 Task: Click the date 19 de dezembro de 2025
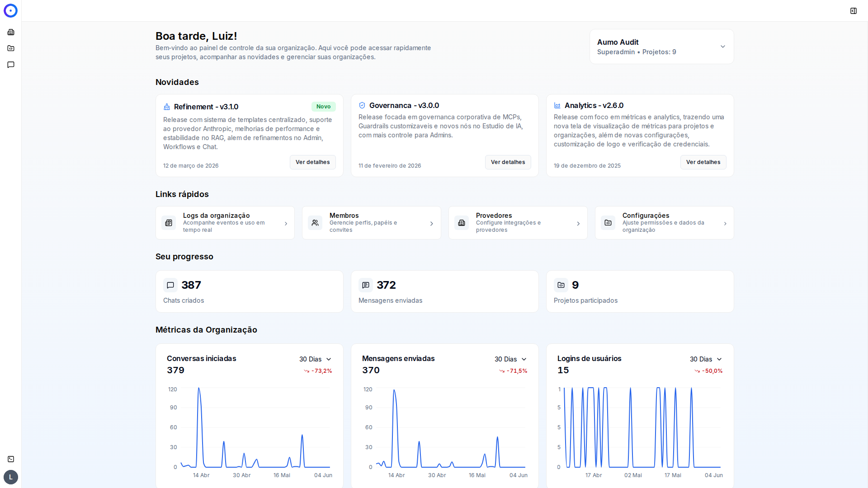587,166
